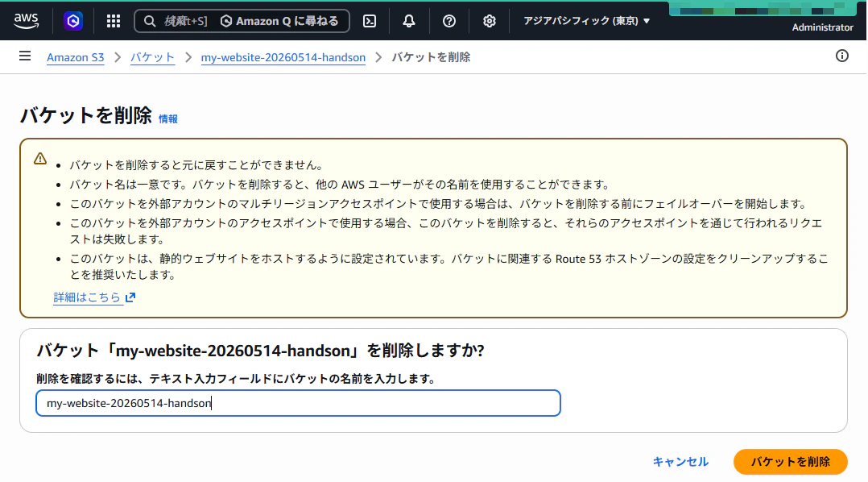
Task: Open 詳細はこちら link
Action: tap(87, 297)
